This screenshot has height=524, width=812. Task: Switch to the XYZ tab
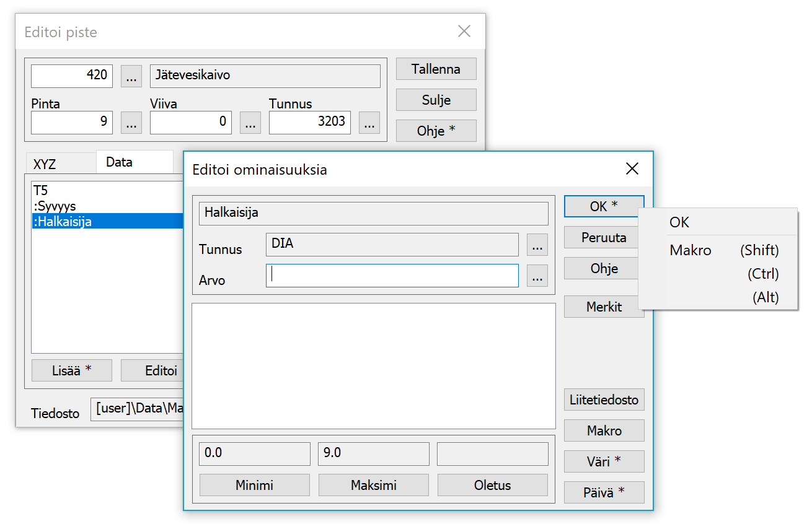[45, 164]
